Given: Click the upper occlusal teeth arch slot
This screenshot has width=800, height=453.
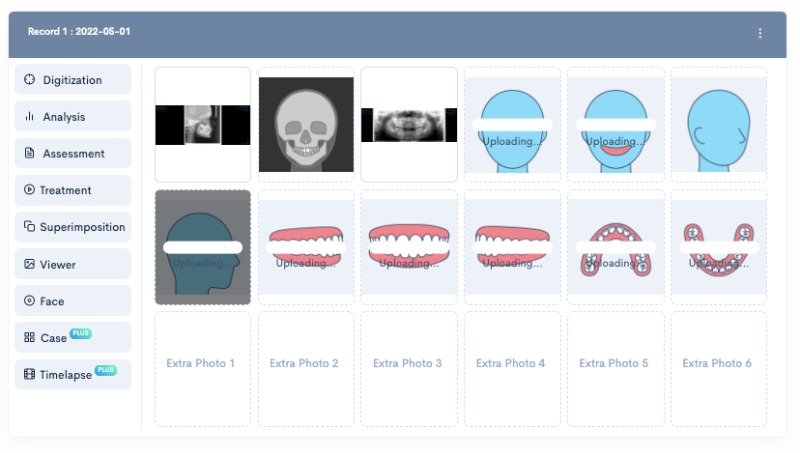Looking at the screenshot, I should point(615,247).
